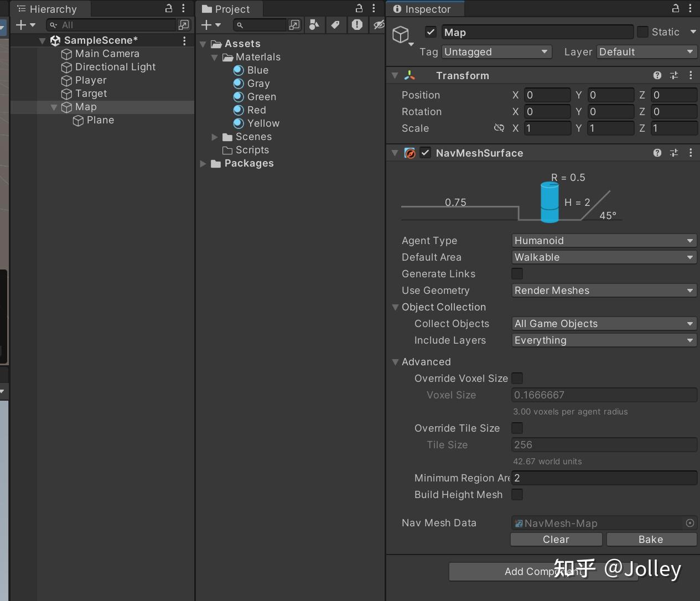
Task: Open the Nav Mesh Data object picker
Action: point(689,523)
